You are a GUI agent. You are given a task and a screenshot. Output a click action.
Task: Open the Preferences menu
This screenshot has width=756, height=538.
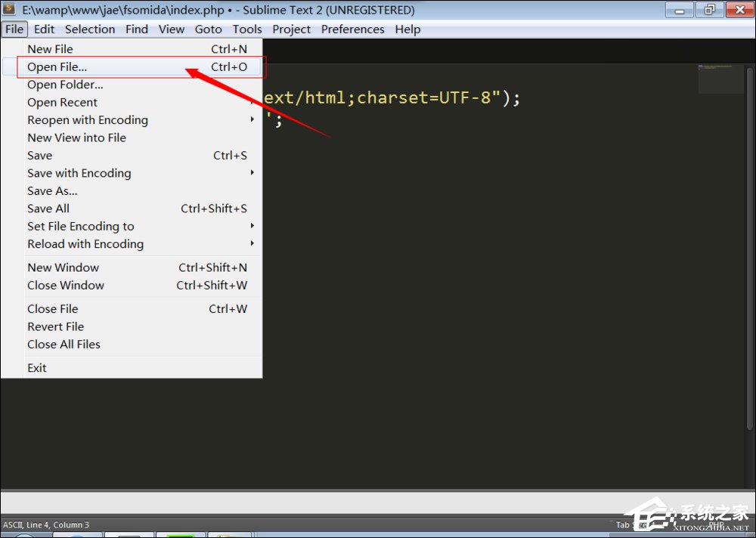pyautogui.click(x=352, y=29)
